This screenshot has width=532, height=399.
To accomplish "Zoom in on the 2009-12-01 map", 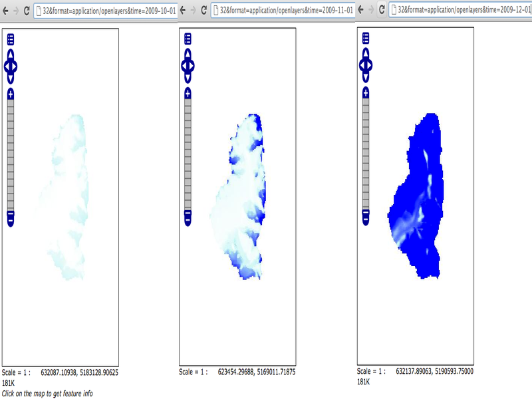I will [x=365, y=94].
